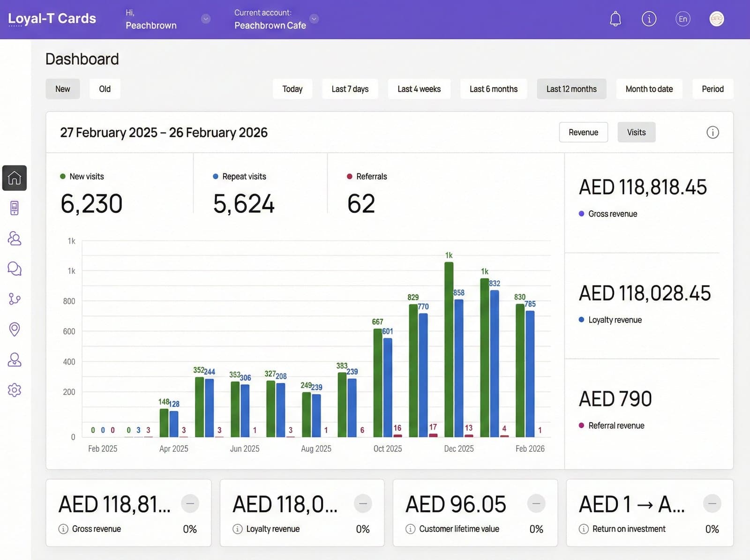Click the chart panel info icon
This screenshot has height=560, width=750.
(x=712, y=132)
